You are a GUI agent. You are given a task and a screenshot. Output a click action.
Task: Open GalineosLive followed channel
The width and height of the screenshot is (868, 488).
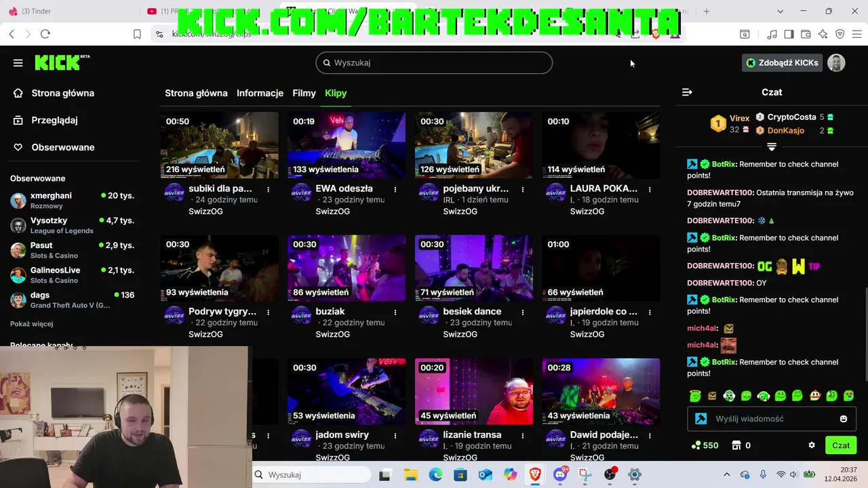pos(72,274)
